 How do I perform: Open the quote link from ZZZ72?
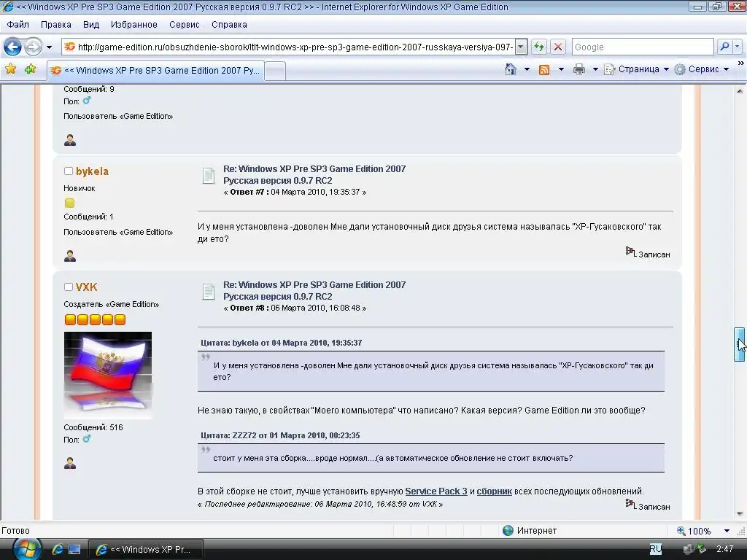pos(280,435)
